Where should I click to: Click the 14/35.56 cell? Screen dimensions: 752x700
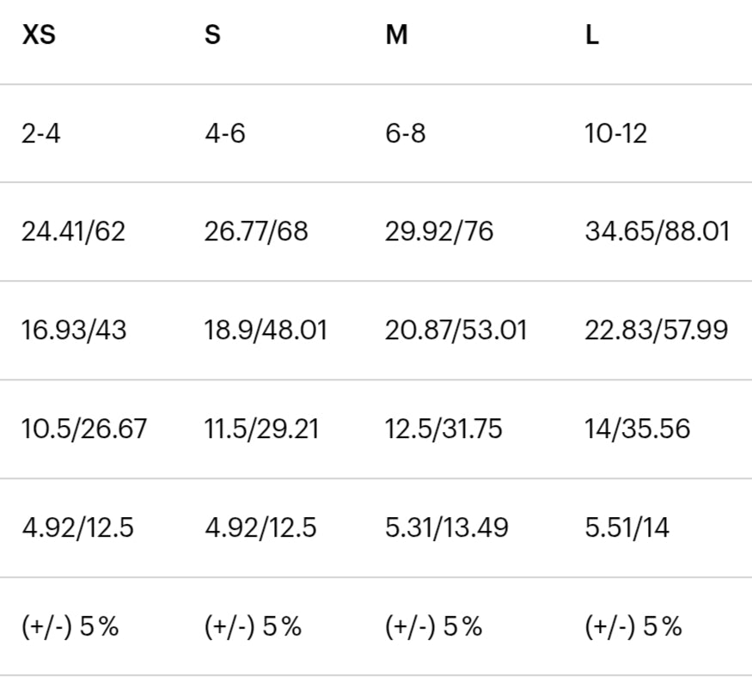[637, 429]
